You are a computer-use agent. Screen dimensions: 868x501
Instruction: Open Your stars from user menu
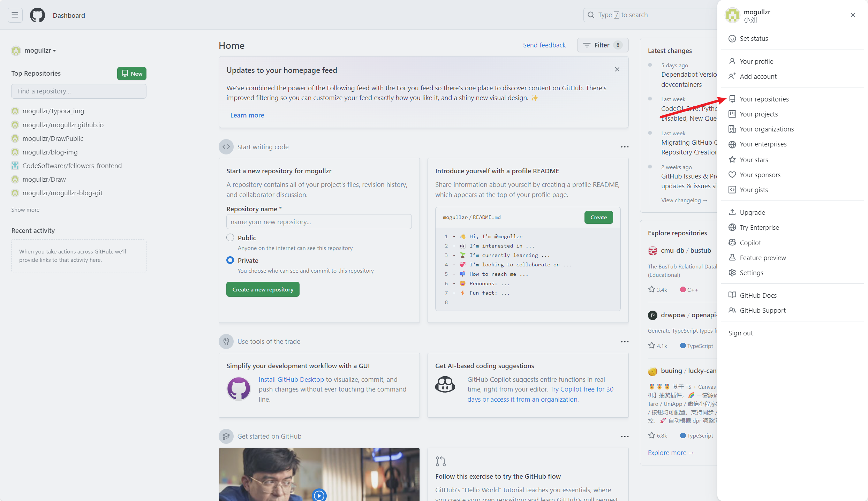tap(754, 160)
